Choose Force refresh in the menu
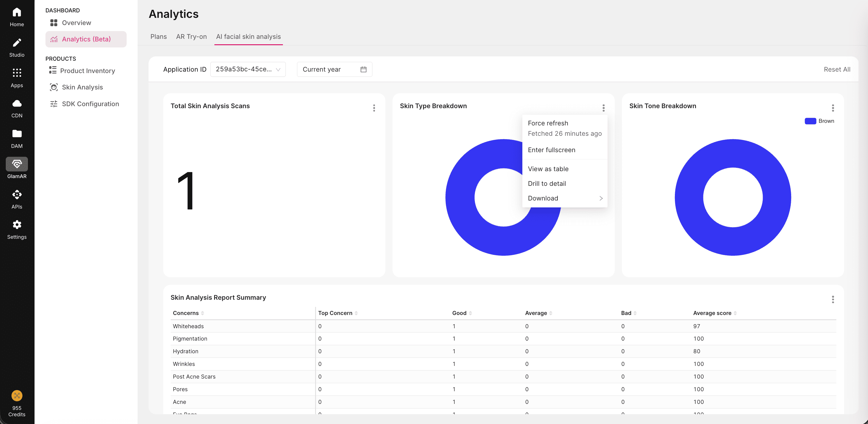This screenshot has width=868, height=424. [x=548, y=123]
